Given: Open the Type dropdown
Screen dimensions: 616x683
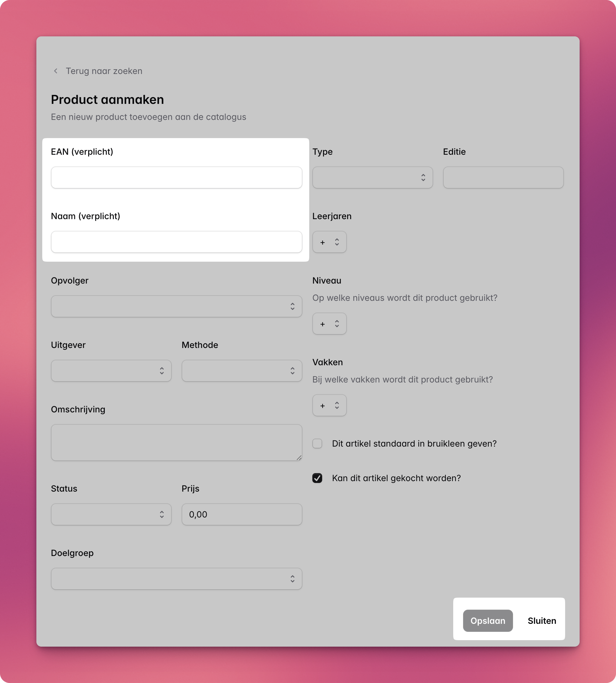Looking at the screenshot, I should tap(372, 178).
